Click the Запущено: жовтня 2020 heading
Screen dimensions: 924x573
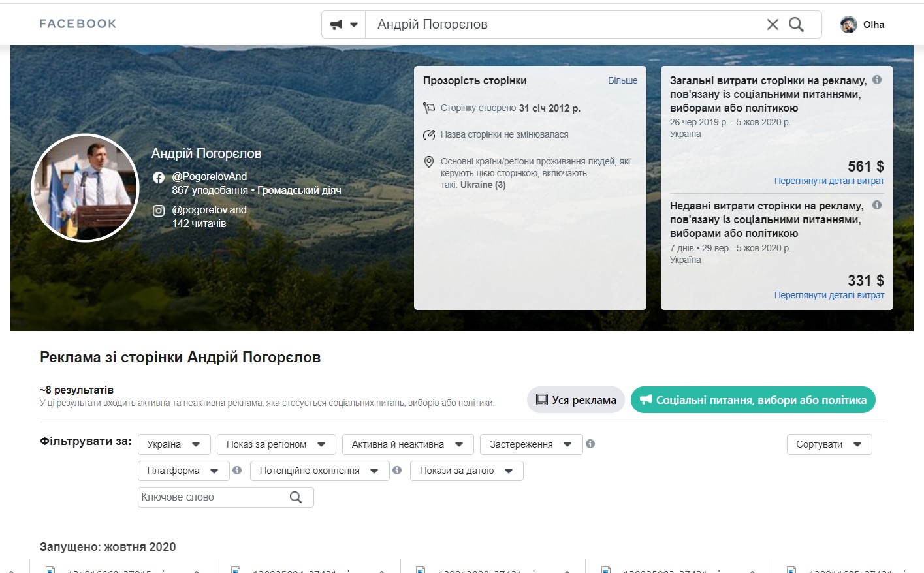point(108,547)
